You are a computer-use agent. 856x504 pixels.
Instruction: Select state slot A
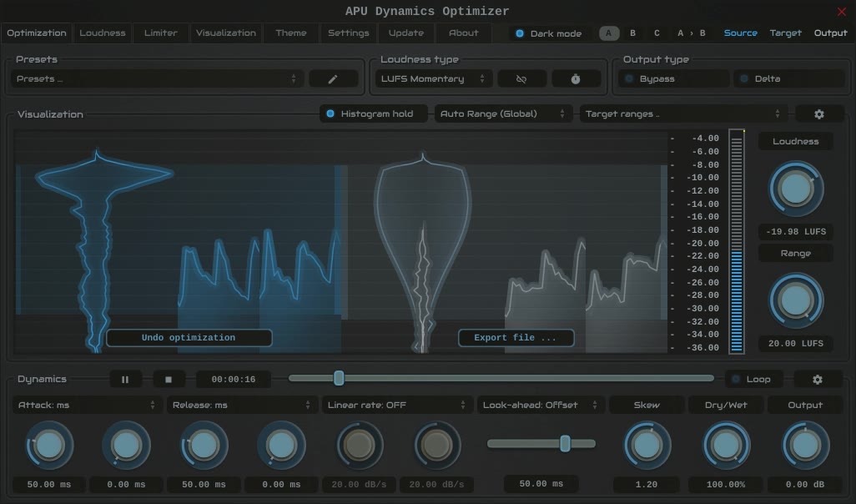tap(609, 33)
